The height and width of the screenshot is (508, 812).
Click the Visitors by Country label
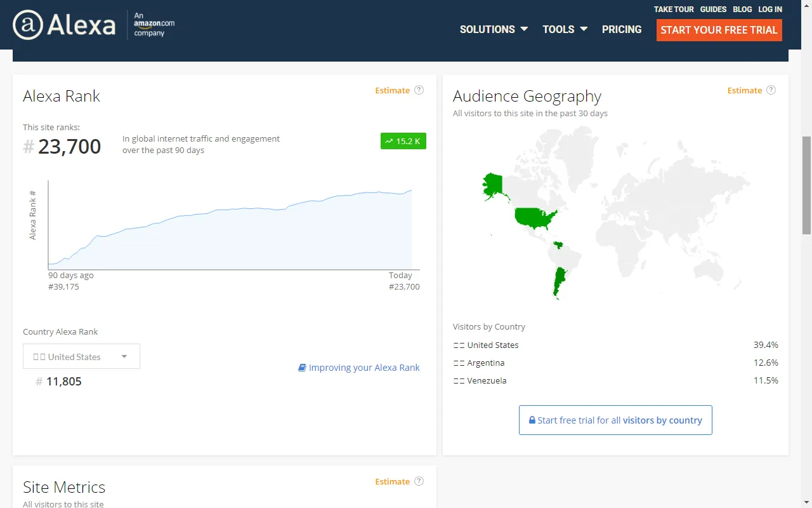point(489,326)
